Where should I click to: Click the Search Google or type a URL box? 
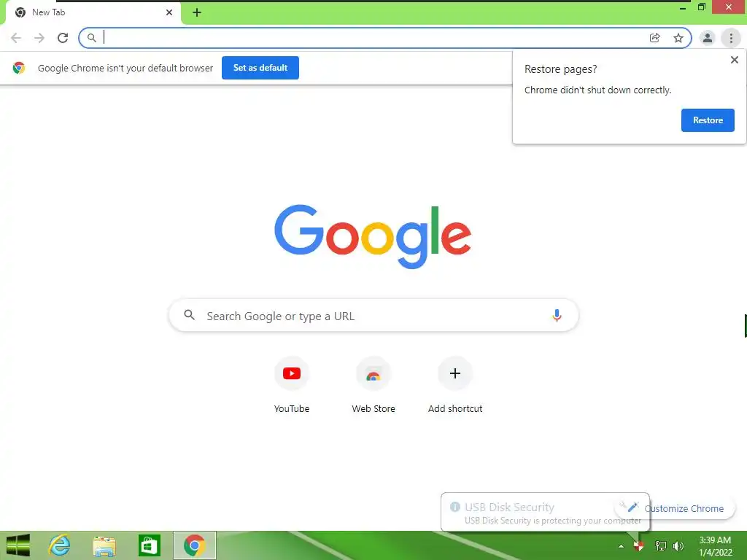coord(373,315)
